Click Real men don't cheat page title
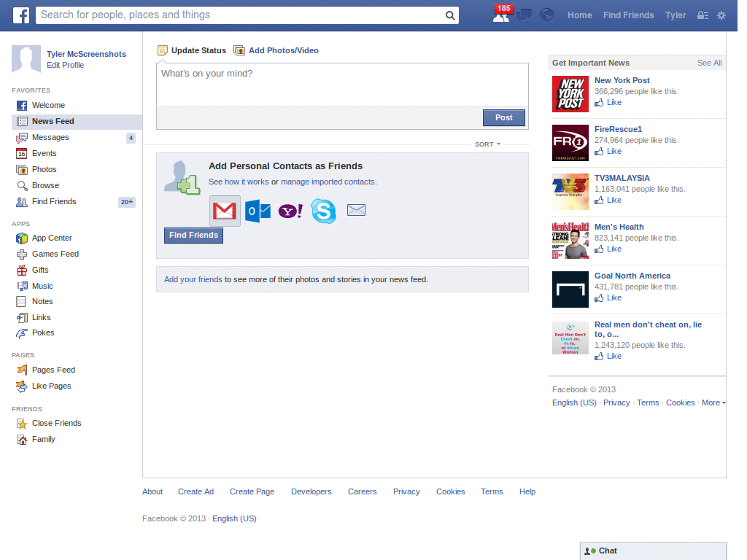 [x=648, y=330]
